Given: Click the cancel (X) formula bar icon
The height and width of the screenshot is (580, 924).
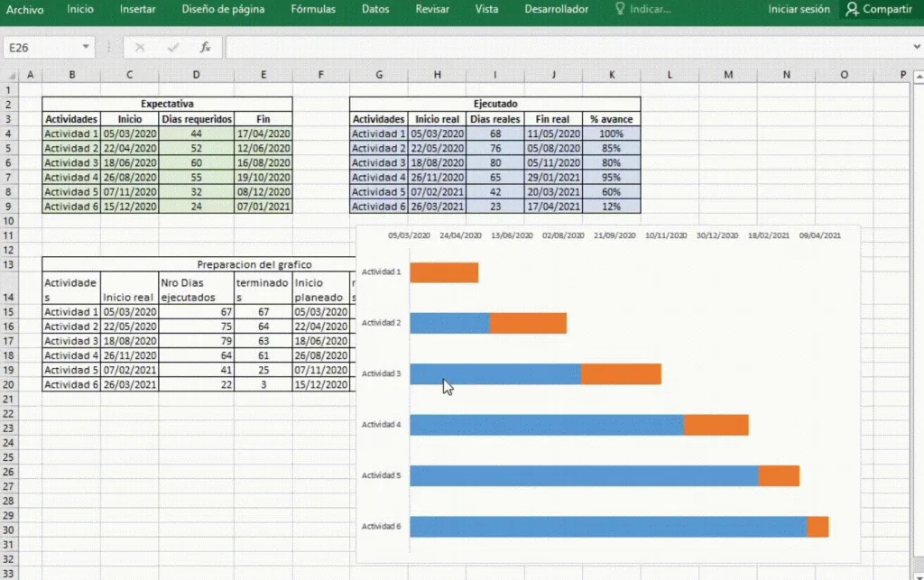Looking at the screenshot, I should coord(140,48).
